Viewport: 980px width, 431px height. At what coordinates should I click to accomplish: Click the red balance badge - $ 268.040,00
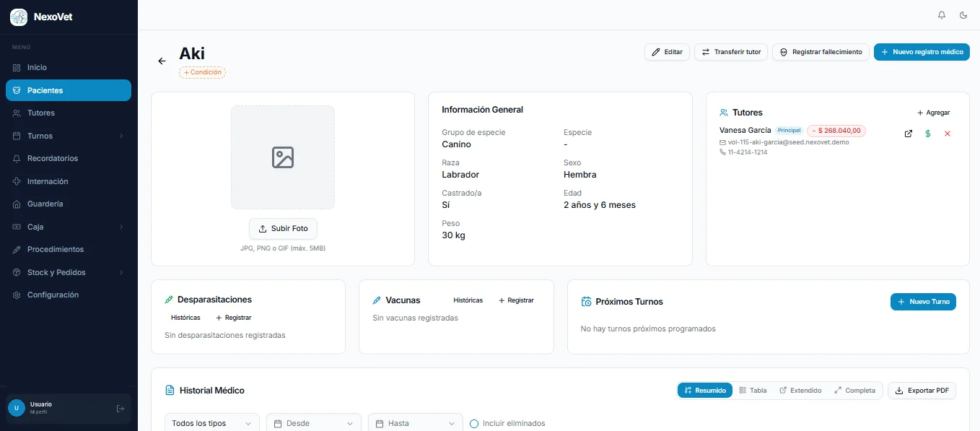coord(836,131)
